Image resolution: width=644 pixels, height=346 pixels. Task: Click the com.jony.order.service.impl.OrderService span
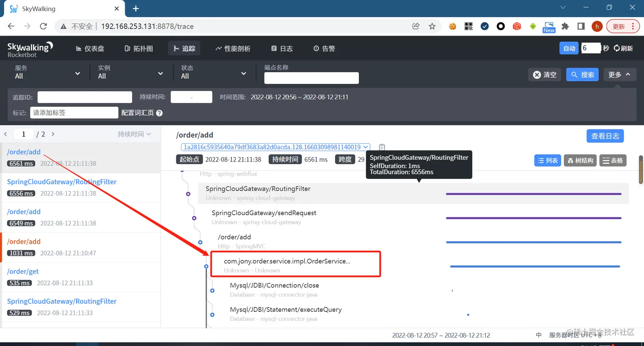[287, 261]
